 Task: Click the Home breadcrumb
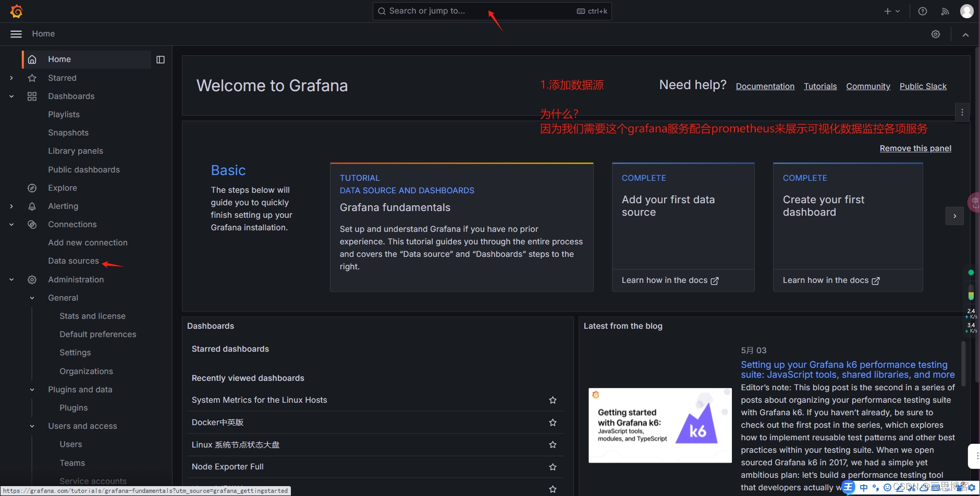[43, 34]
